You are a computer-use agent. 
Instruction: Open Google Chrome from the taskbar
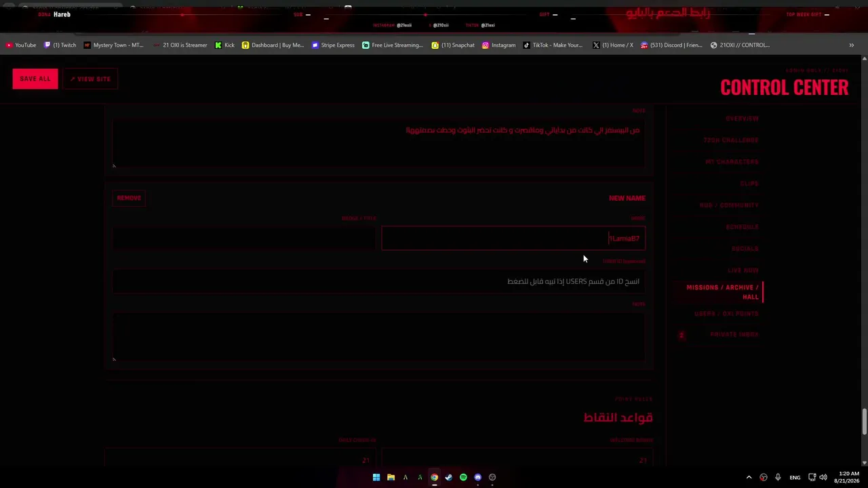(x=434, y=477)
